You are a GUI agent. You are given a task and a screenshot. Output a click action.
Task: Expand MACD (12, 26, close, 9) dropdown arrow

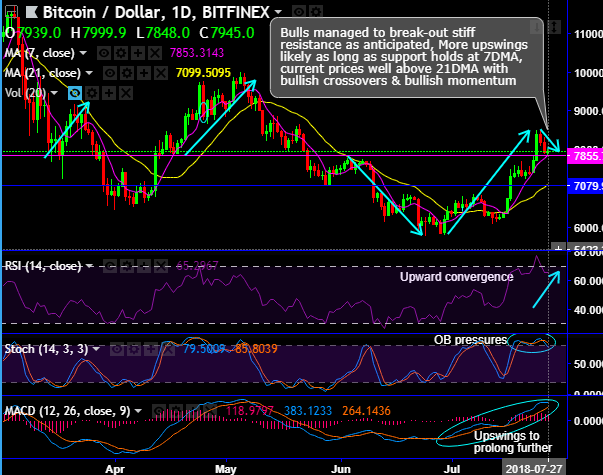138,411
